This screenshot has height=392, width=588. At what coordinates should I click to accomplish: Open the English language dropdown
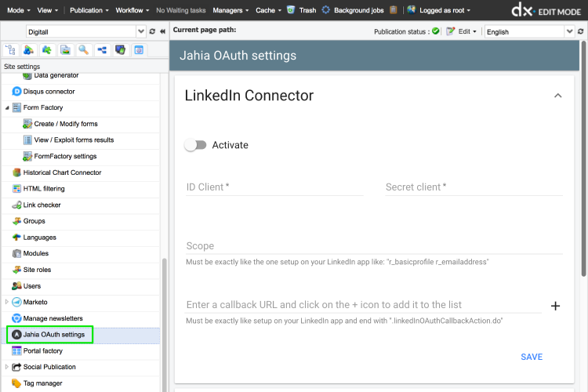(x=570, y=31)
